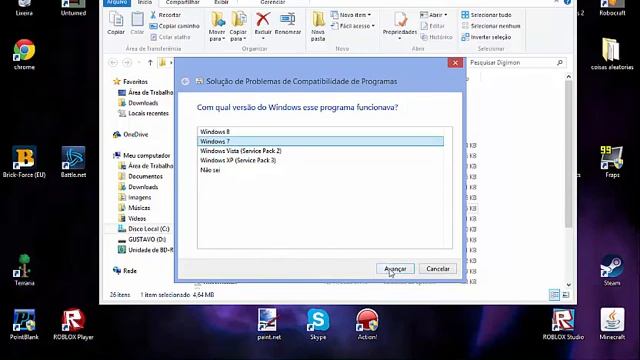The height and width of the screenshot is (360, 640).
Task: Select Imagens in navigation pane
Action: pos(135,198)
